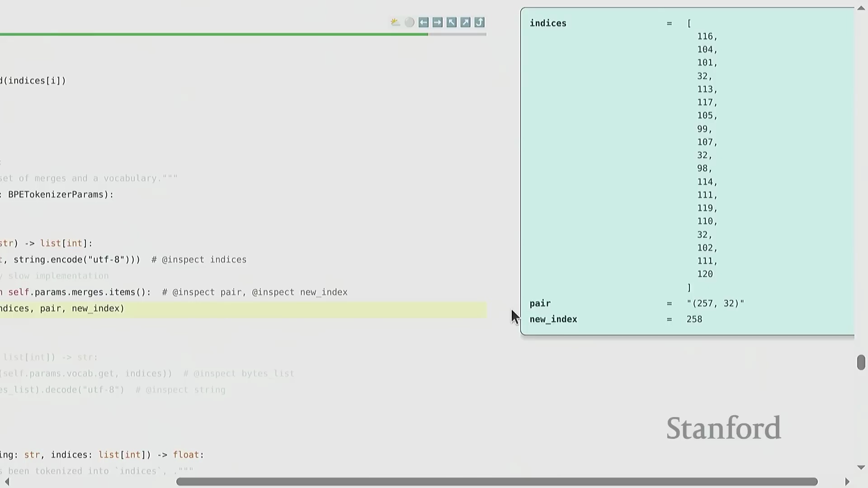Image resolution: width=868 pixels, height=488 pixels.
Task: Click the curved return arrow icon
Action: click(x=479, y=23)
